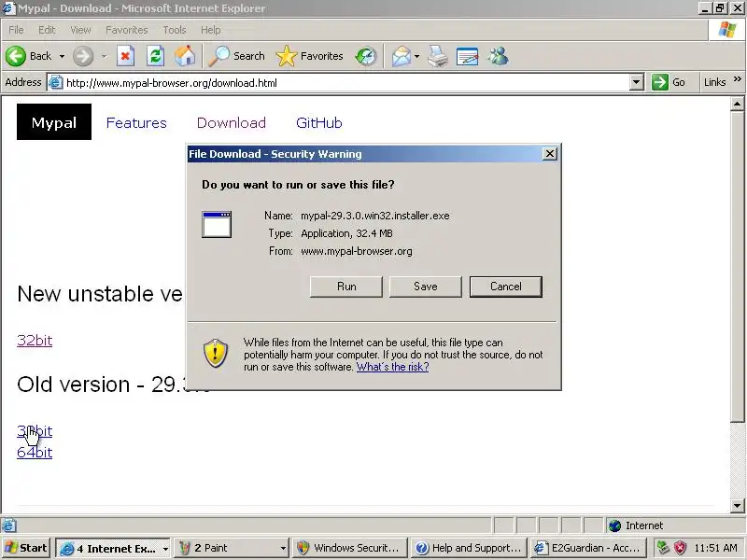Click the scrollbar down arrow
Screen dimensions: 747x560
coord(737,506)
